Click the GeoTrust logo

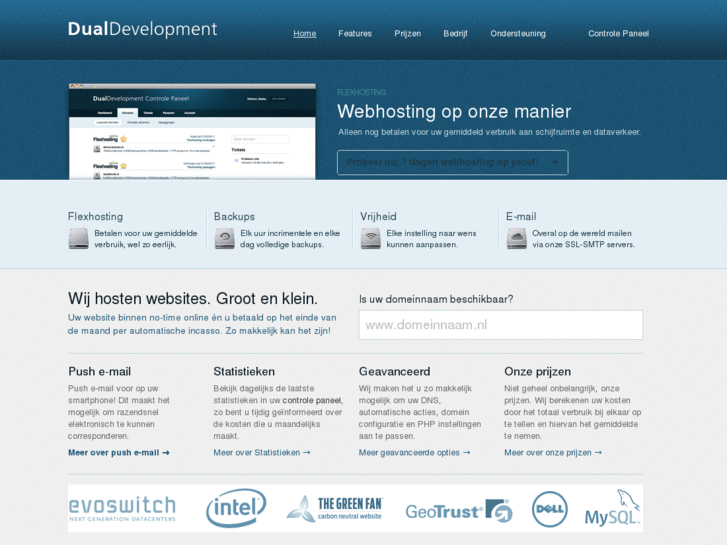(x=459, y=511)
